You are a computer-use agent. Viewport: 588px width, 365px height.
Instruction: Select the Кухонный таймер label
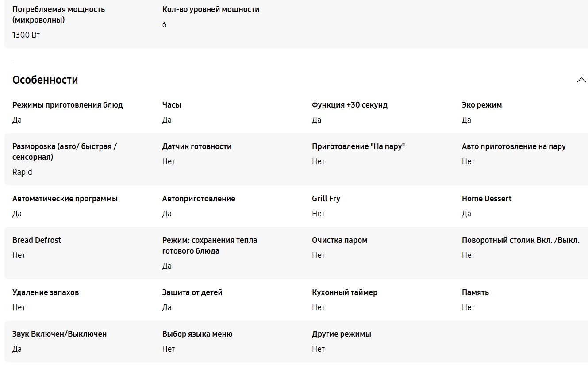tap(345, 292)
